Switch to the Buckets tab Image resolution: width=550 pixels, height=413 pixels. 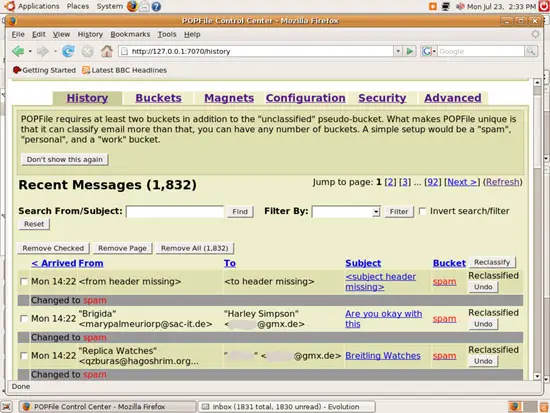[159, 98]
